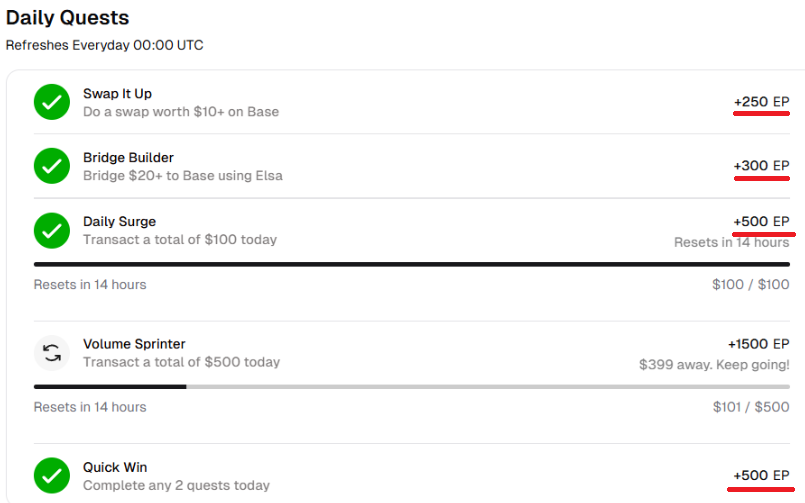The height and width of the screenshot is (503, 805).
Task: Click 'Bridge $20+ to Base using Elsa' description
Action: point(183,176)
